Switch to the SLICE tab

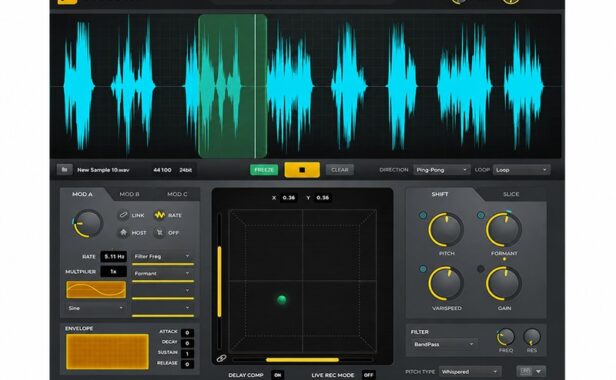click(x=511, y=194)
